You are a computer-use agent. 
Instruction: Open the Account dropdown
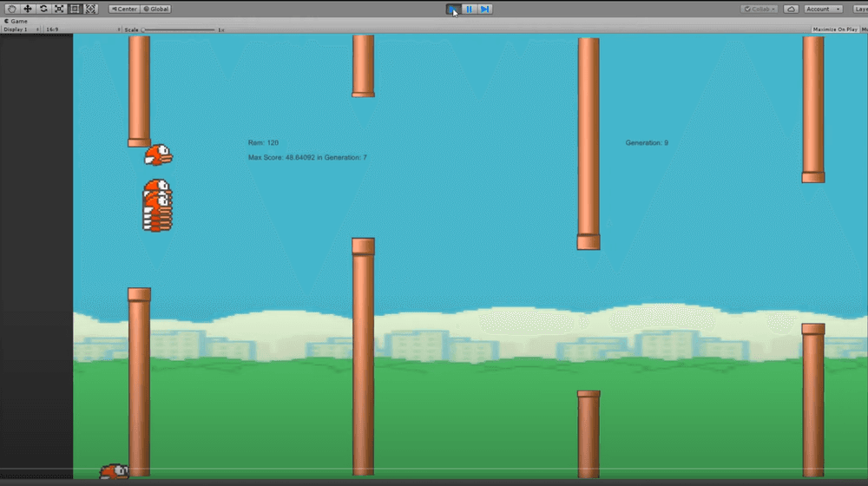point(823,9)
